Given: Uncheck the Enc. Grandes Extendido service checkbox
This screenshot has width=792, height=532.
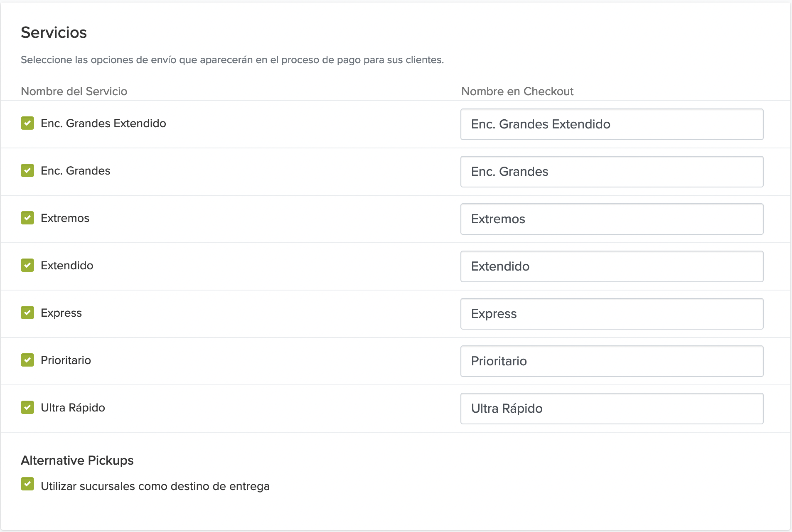Looking at the screenshot, I should 27,123.
